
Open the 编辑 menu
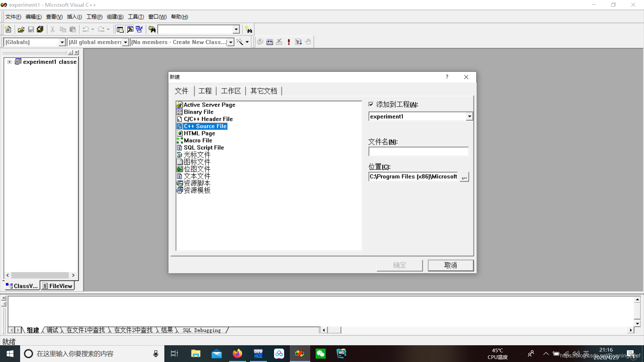pos(34,17)
